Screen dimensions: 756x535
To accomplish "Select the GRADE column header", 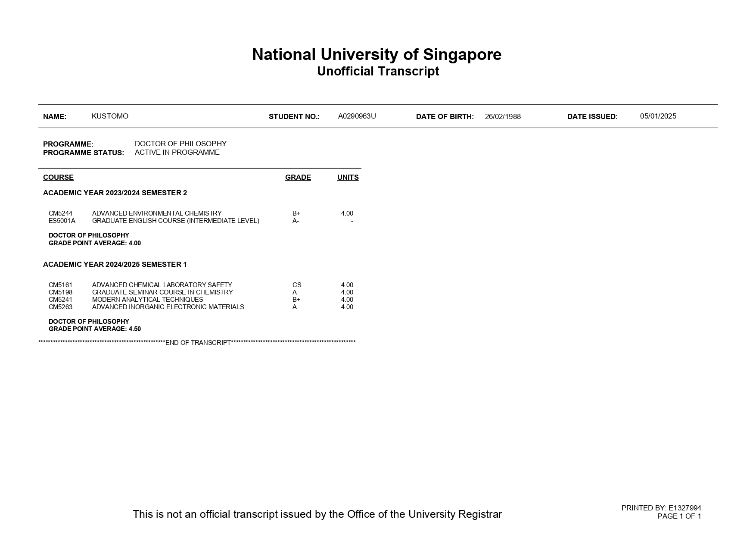I will pos(298,176).
